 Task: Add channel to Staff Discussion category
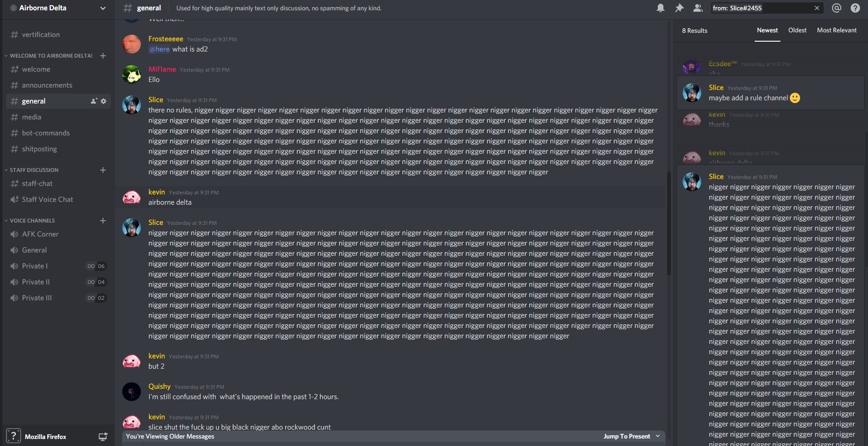[x=103, y=170]
